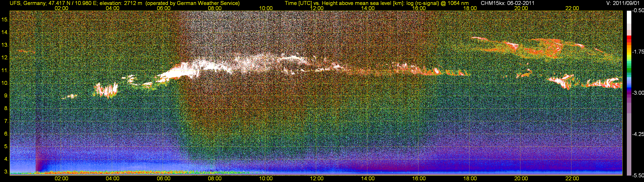Viewport: 644px width, 182px height.
Task: Click the '4.' height axis label
Action: (x=6, y=159)
